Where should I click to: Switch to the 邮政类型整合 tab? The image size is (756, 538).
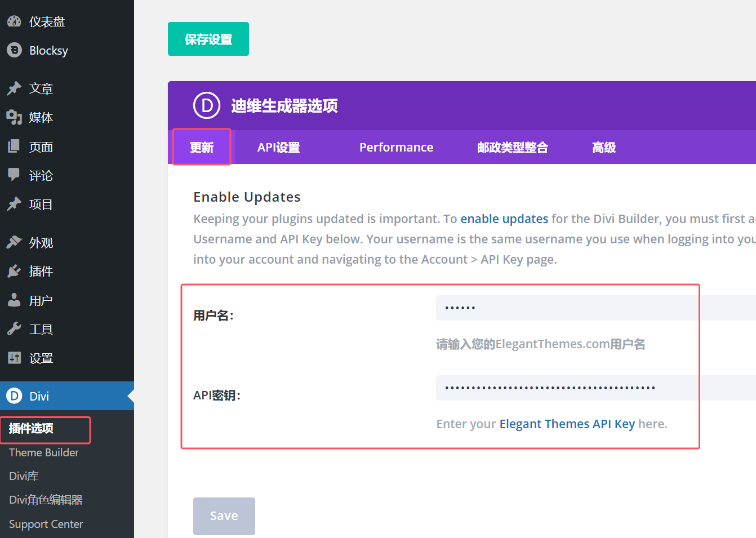click(513, 147)
